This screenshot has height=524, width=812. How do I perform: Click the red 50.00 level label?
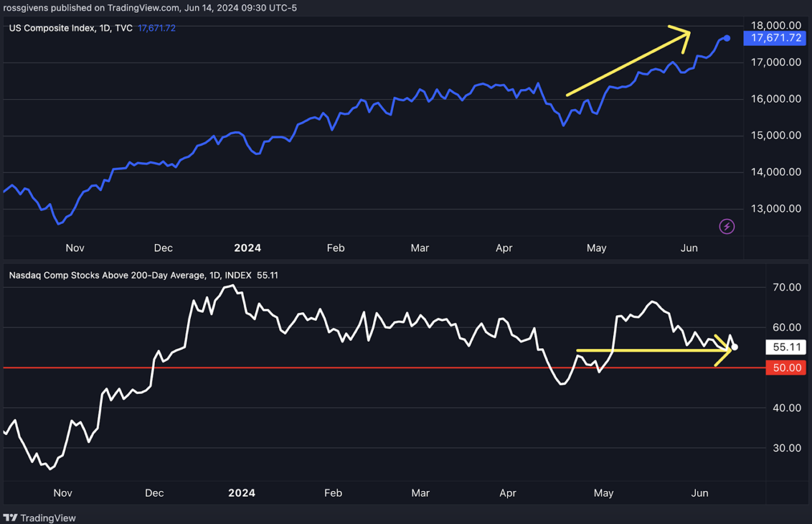pyautogui.click(x=786, y=367)
